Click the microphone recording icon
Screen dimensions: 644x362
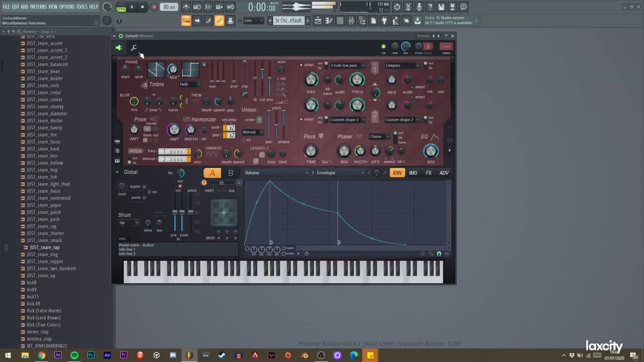coord(419,7)
